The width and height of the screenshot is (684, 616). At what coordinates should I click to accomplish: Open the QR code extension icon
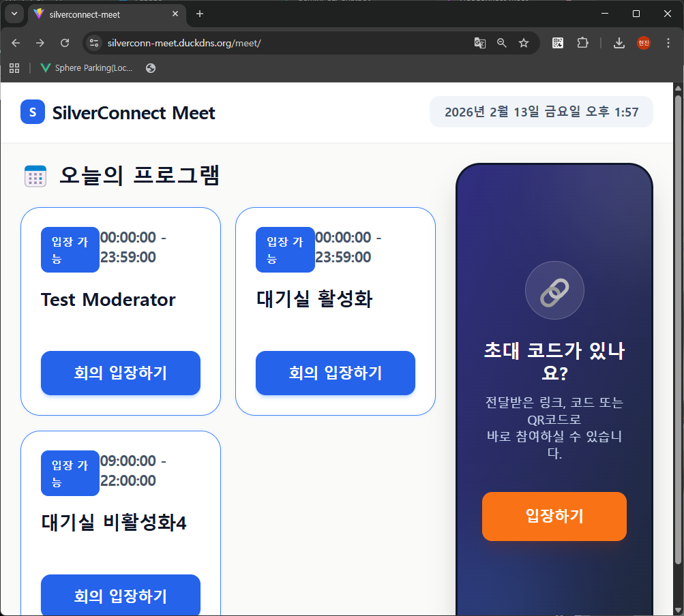[x=558, y=43]
